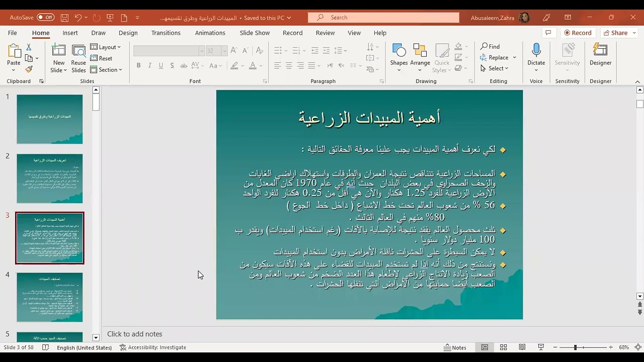Viewport: 644px width, 362px height.
Task: Click to add notes area
Action: point(135,334)
